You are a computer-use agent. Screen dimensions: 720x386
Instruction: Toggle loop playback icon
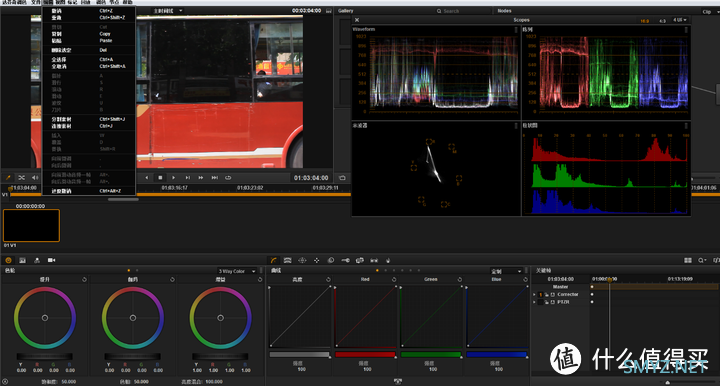click(x=228, y=178)
